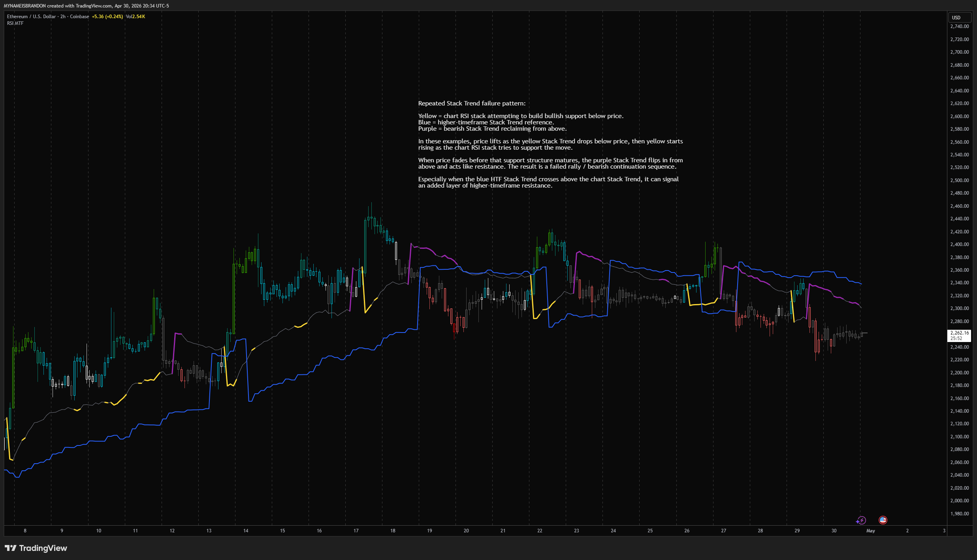The image size is (977, 560).
Task: Click the current price label 2,262.16
Action: tap(959, 335)
